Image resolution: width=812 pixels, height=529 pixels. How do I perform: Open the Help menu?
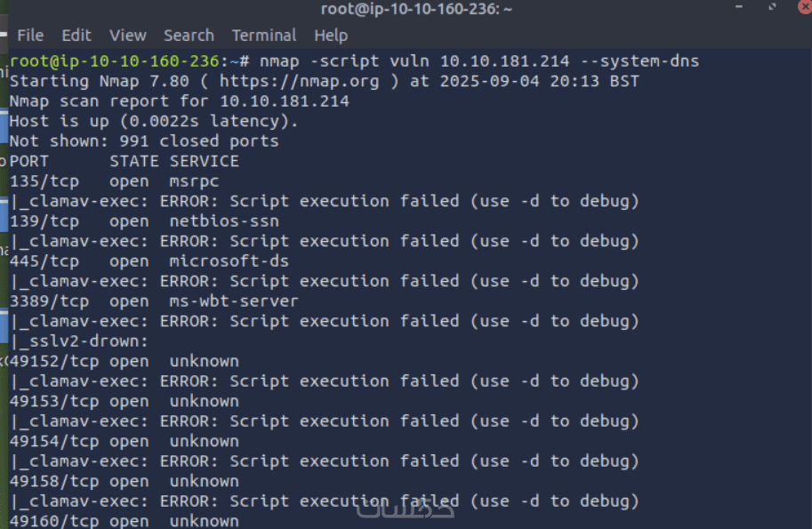pyautogui.click(x=330, y=36)
